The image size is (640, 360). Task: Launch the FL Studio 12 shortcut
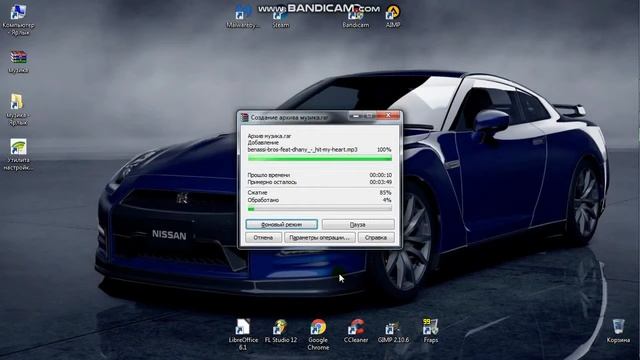pyautogui.click(x=281, y=331)
